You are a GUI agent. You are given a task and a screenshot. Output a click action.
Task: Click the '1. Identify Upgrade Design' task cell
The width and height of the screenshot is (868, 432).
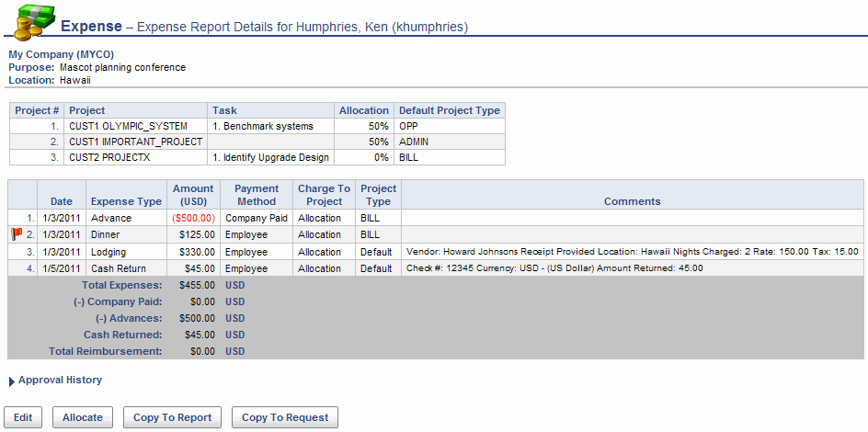(x=270, y=157)
